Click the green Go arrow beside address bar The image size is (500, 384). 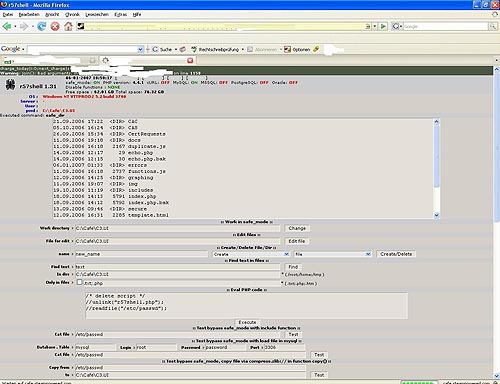pos(383,26)
